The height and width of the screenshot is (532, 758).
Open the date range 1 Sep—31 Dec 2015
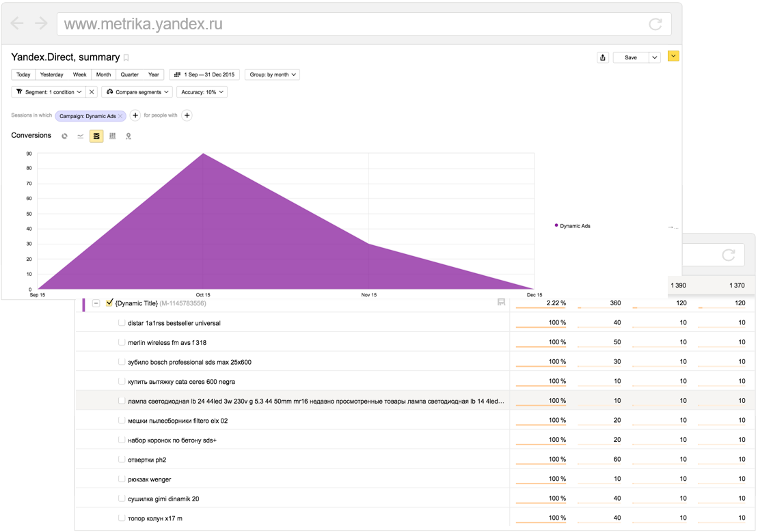point(204,74)
